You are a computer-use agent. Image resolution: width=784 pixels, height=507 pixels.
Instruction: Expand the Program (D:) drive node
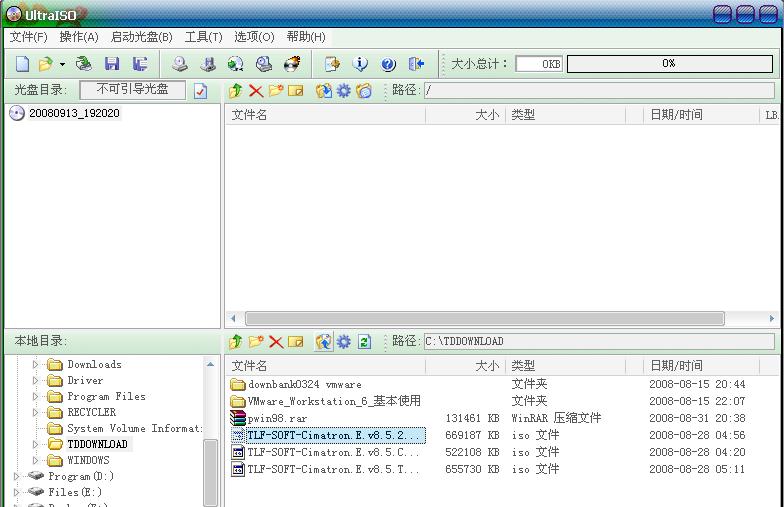16,476
